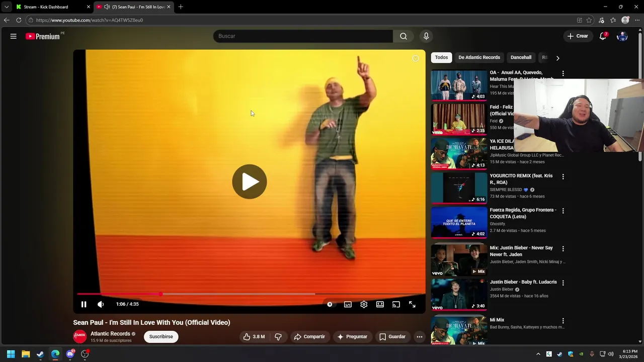Open browser settings and more ellipsis
The image size is (644, 362).
click(x=637, y=20)
